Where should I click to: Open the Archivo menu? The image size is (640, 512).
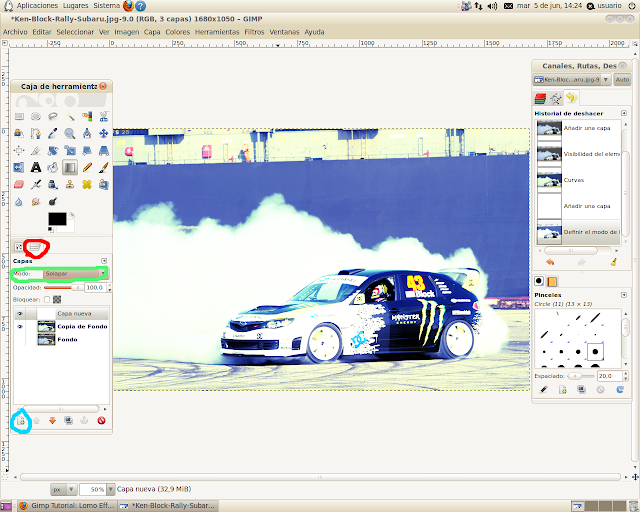click(x=15, y=32)
